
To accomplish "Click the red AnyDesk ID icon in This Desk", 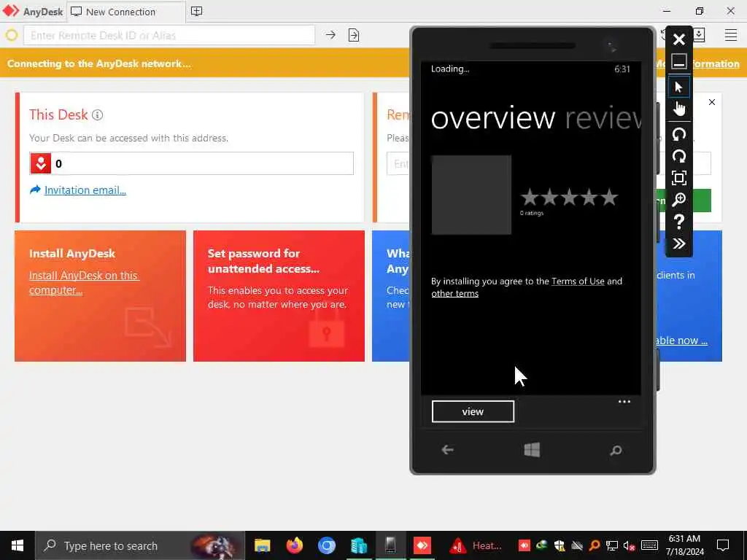I will (x=41, y=163).
